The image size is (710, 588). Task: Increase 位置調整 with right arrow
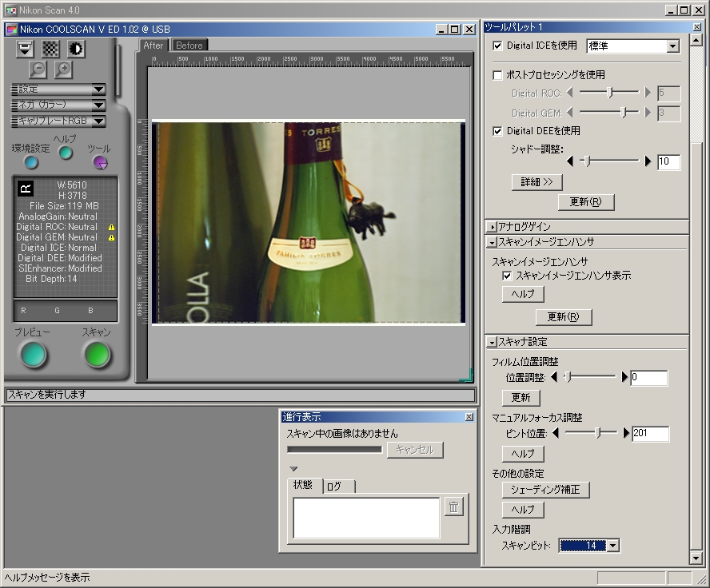pos(625,376)
